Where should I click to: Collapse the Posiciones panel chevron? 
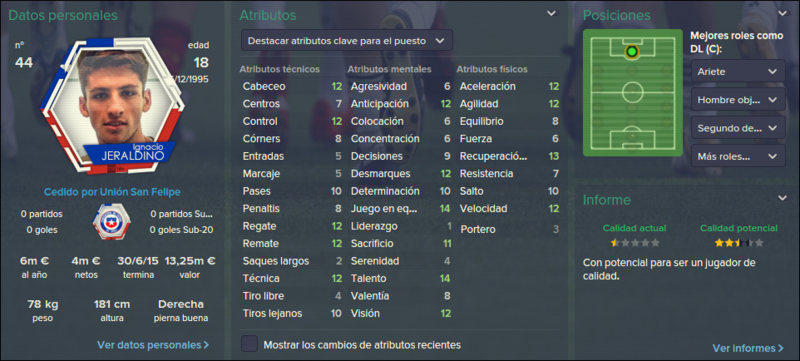pyautogui.click(x=783, y=14)
